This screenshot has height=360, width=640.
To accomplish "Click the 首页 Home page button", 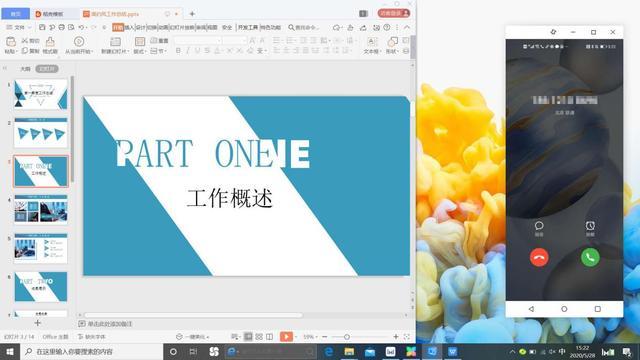I will 16,13.
